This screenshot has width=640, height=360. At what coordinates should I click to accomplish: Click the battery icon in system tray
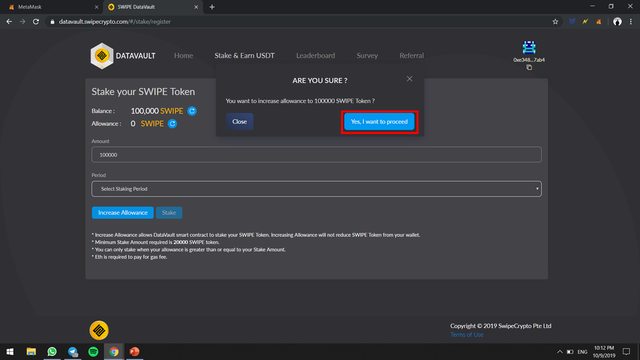point(570,352)
